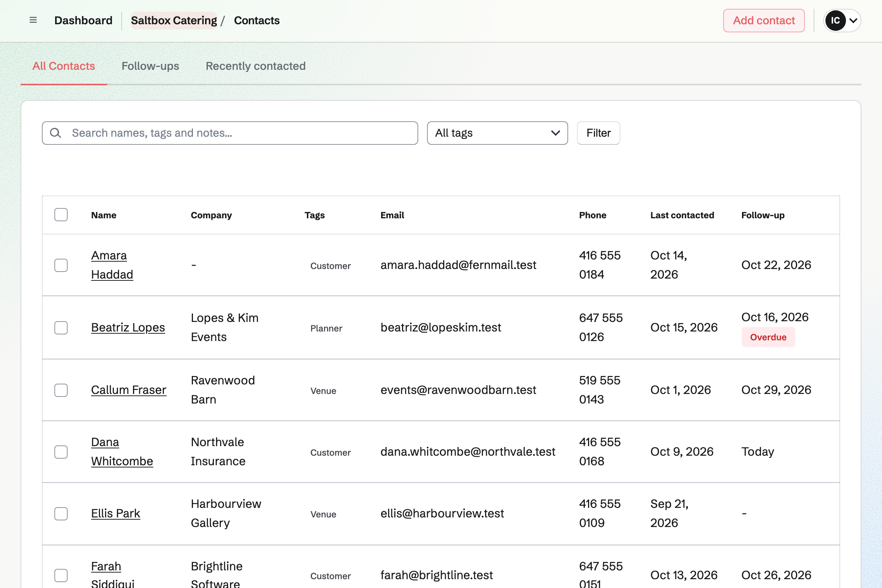Click the Today follow-up for Dana Whitcombe
The height and width of the screenshot is (588, 882).
tap(757, 452)
